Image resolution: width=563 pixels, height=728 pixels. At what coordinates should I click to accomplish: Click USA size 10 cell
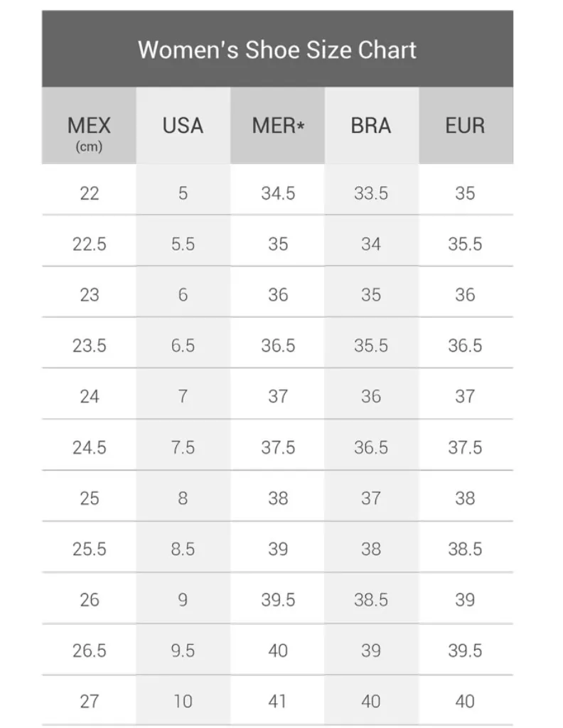[183, 701]
